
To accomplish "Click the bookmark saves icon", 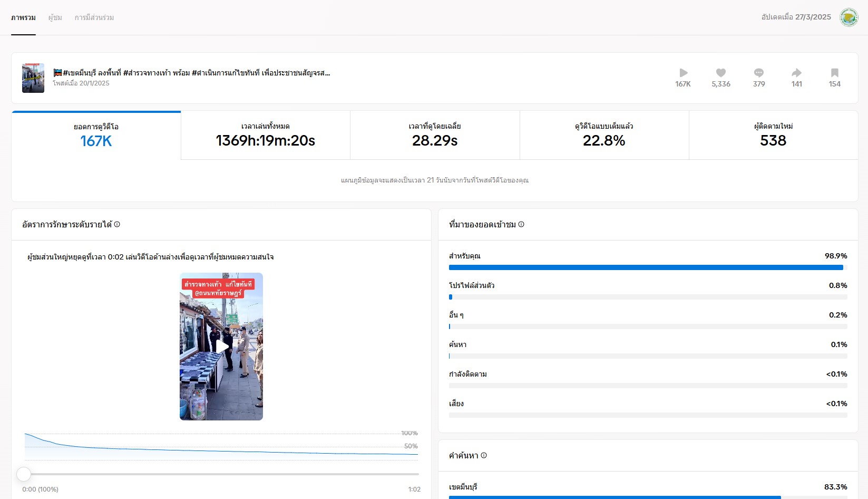I will (835, 73).
